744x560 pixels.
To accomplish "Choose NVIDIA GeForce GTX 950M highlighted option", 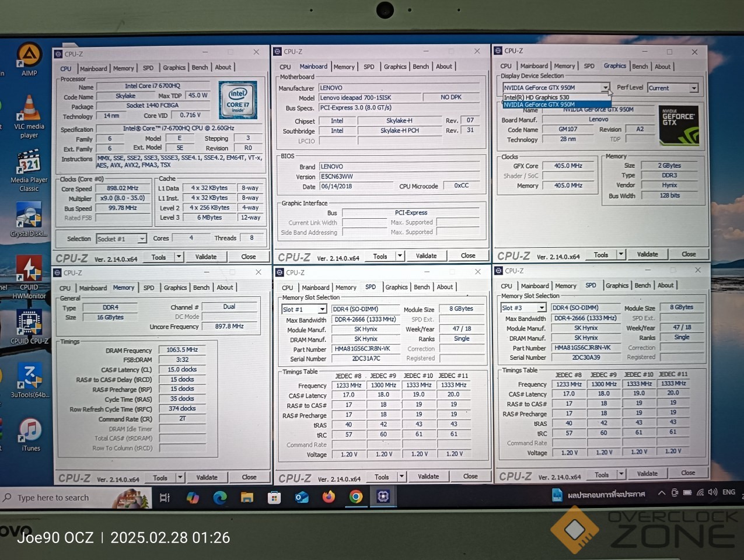I will click(557, 104).
